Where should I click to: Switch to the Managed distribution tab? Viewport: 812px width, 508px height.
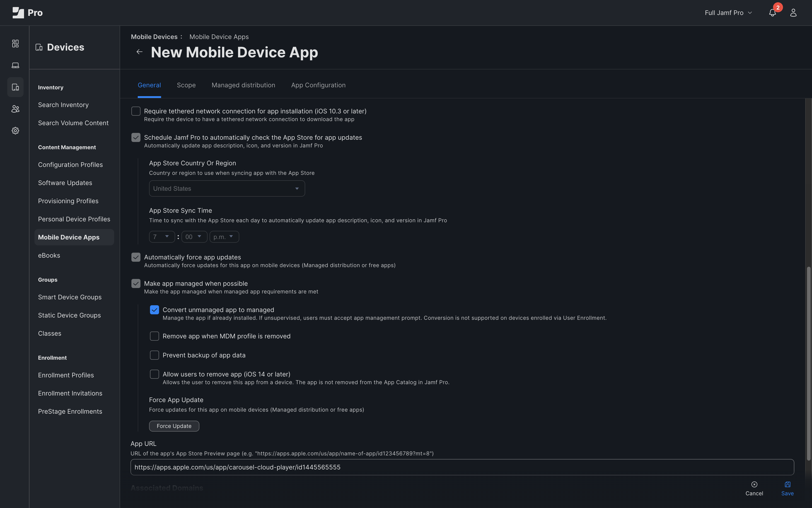point(243,85)
